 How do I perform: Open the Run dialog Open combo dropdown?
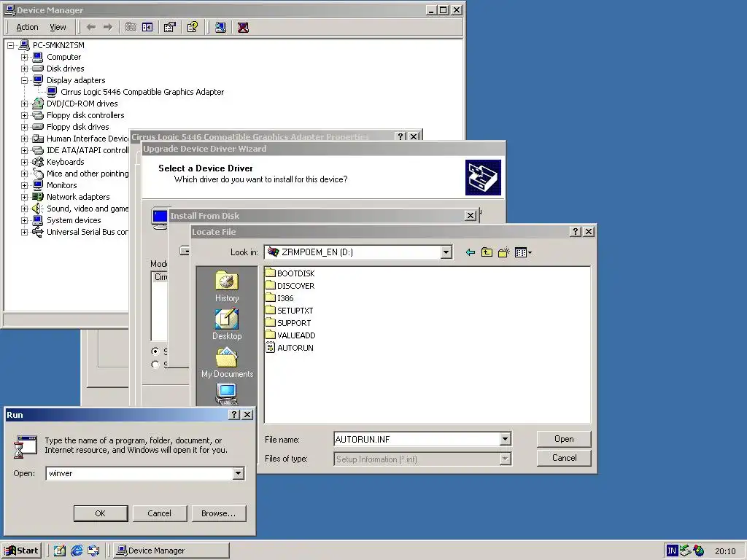pos(239,473)
